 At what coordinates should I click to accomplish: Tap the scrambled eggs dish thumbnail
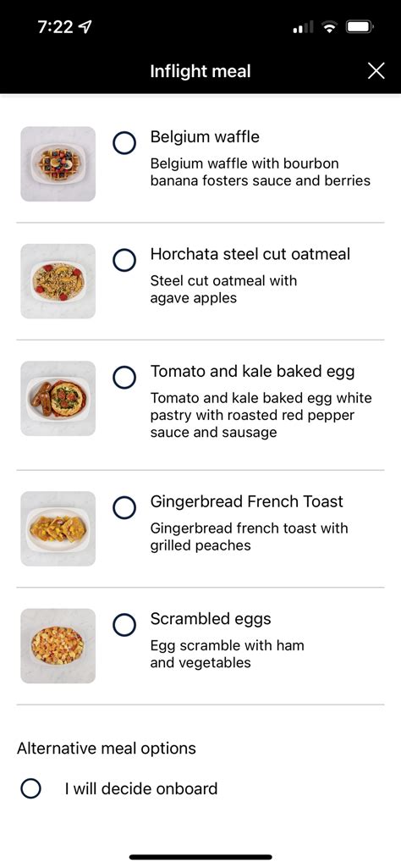(58, 646)
